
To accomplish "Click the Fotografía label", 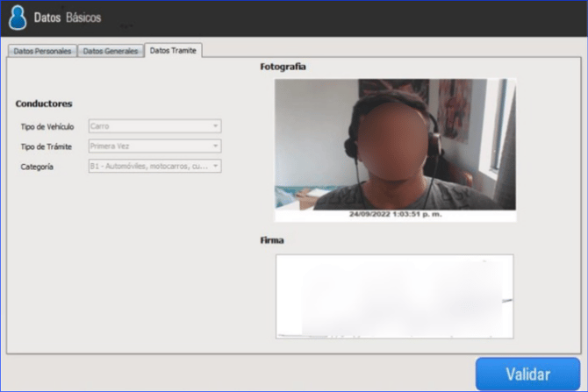I will pos(283,67).
